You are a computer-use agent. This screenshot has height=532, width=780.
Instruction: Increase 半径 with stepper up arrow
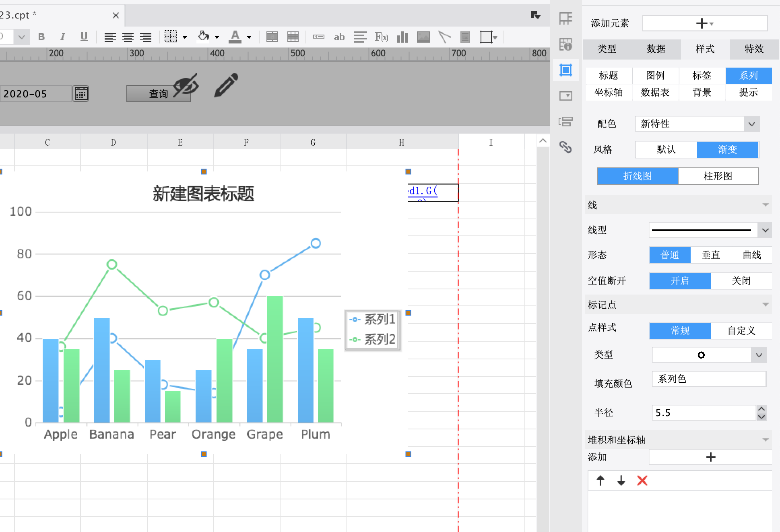click(x=761, y=409)
